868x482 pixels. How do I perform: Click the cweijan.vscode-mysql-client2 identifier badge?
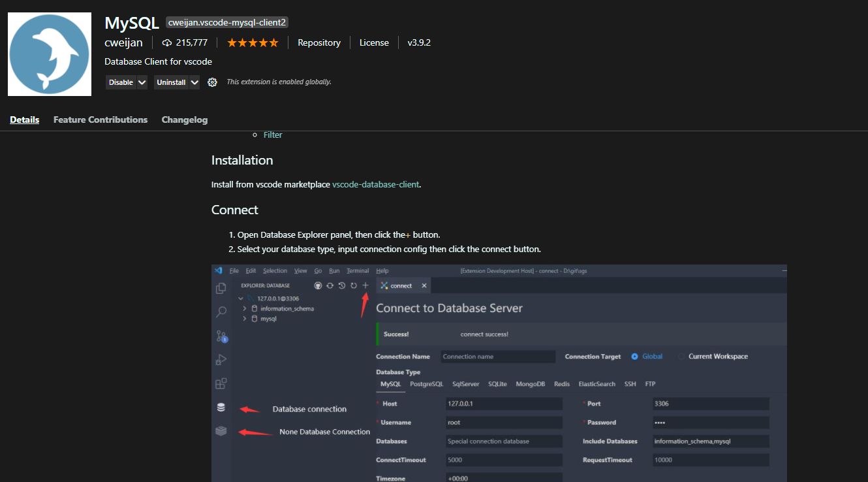coord(227,22)
